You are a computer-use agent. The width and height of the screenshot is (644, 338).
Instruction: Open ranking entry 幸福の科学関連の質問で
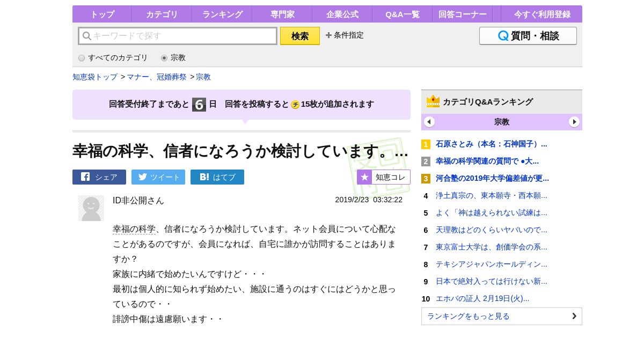coord(487,161)
